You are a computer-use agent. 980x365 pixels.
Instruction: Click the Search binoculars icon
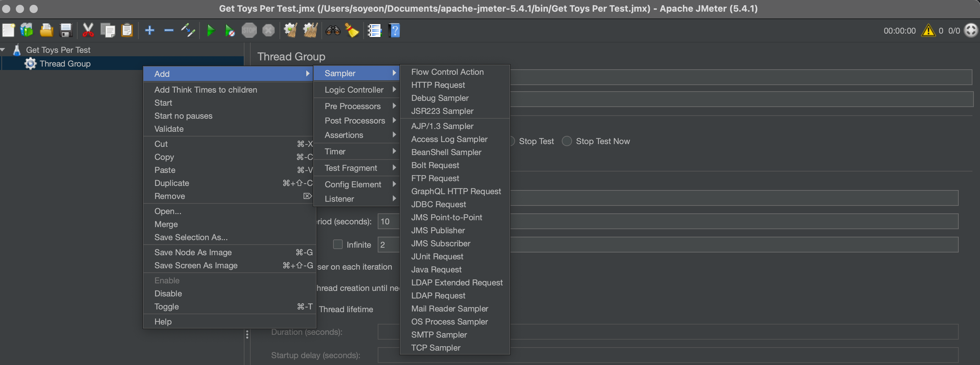[333, 31]
